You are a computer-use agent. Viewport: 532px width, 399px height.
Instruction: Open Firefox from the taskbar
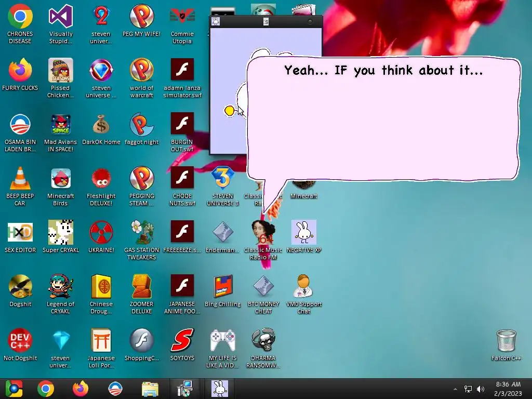81,389
